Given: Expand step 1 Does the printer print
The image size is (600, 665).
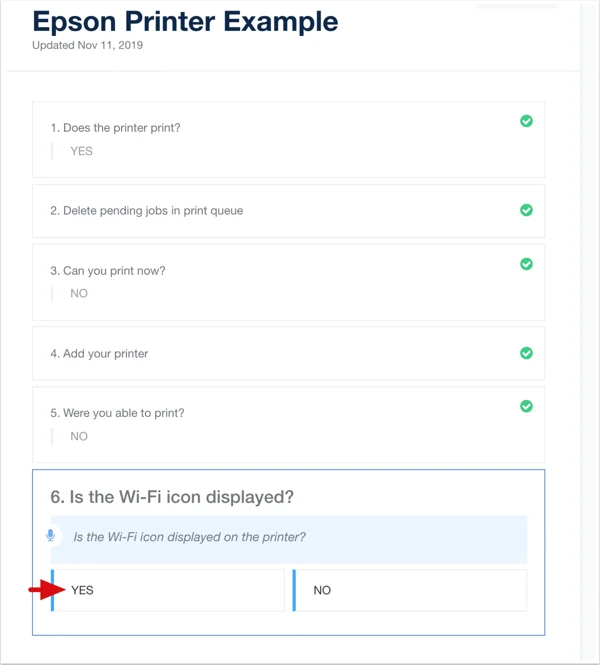Looking at the screenshot, I should [288, 140].
